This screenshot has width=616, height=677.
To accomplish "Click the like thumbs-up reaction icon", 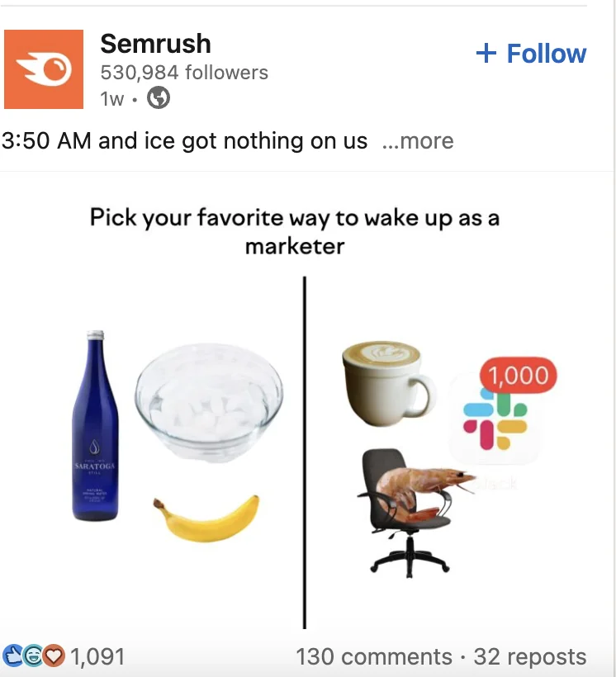I will (x=12, y=656).
